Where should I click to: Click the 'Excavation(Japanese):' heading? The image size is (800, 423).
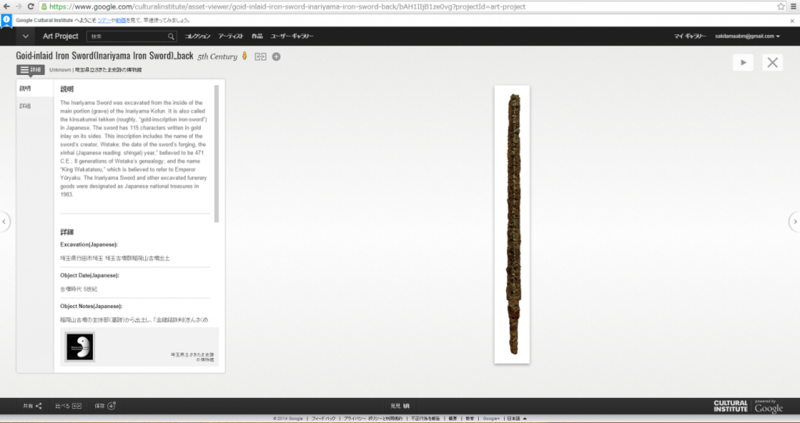[89, 244]
